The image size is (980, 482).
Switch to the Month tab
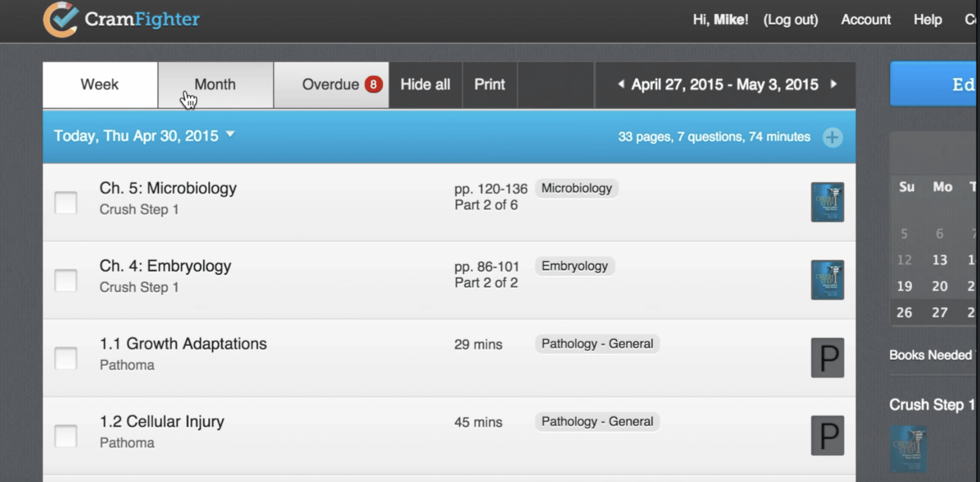pos(215,85)
